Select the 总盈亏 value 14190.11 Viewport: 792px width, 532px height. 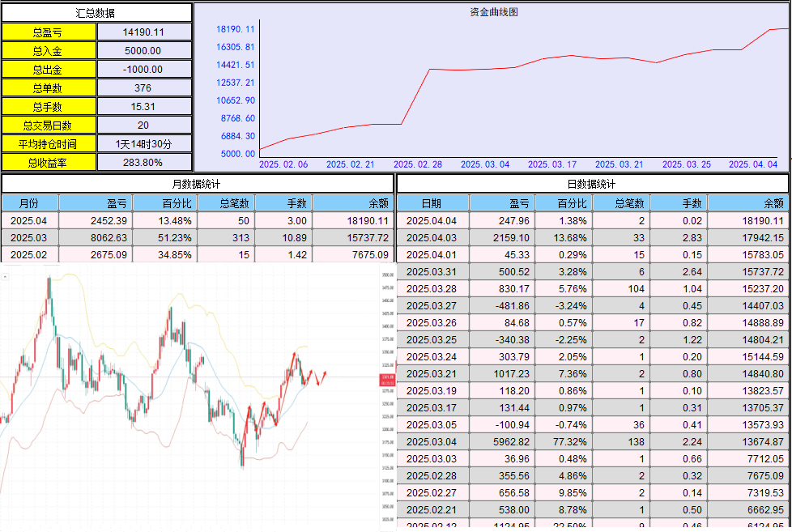click(144, 32)
